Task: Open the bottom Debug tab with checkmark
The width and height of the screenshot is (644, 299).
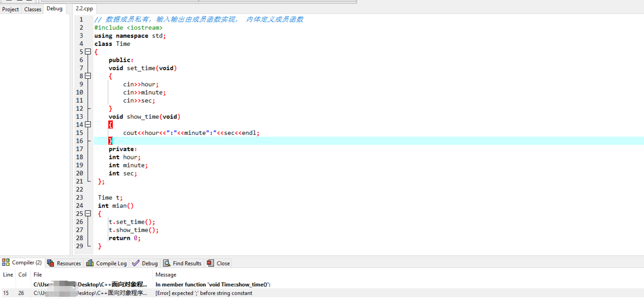Action: click(x=145, y=263)
